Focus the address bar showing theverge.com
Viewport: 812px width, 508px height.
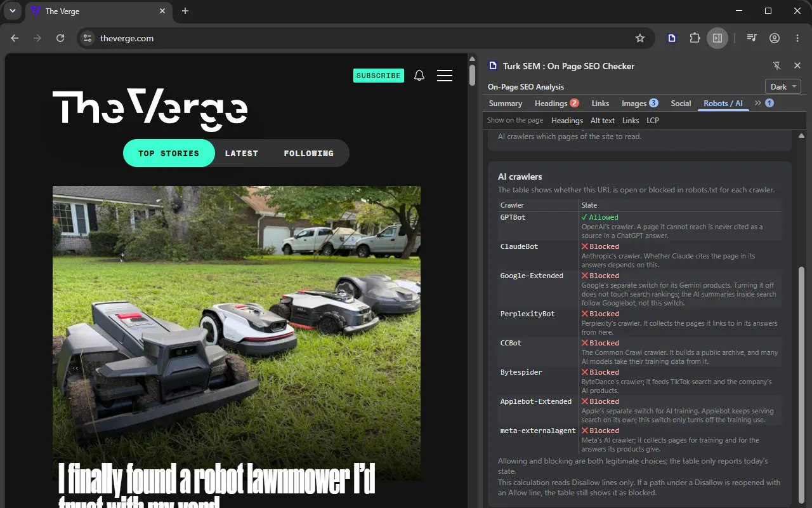(x=365, y=38)
